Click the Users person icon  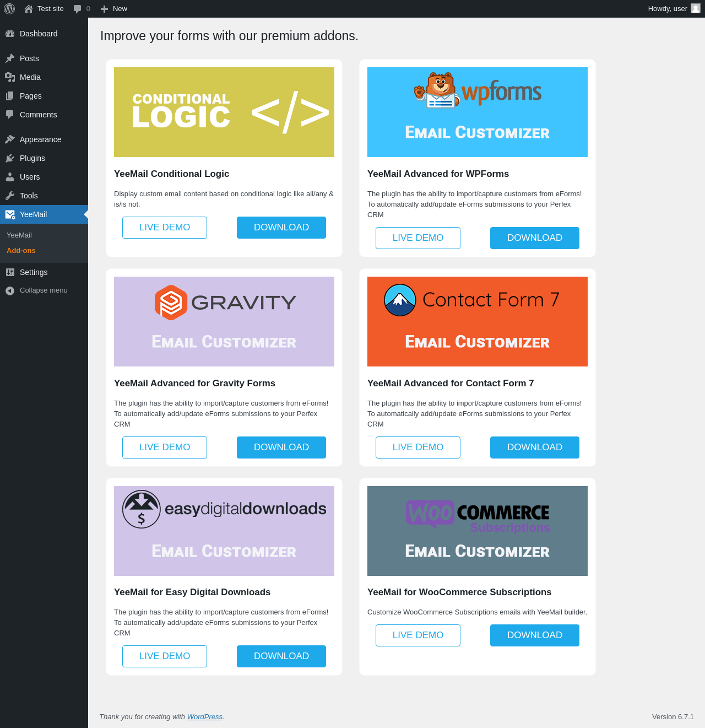(10, 177)
